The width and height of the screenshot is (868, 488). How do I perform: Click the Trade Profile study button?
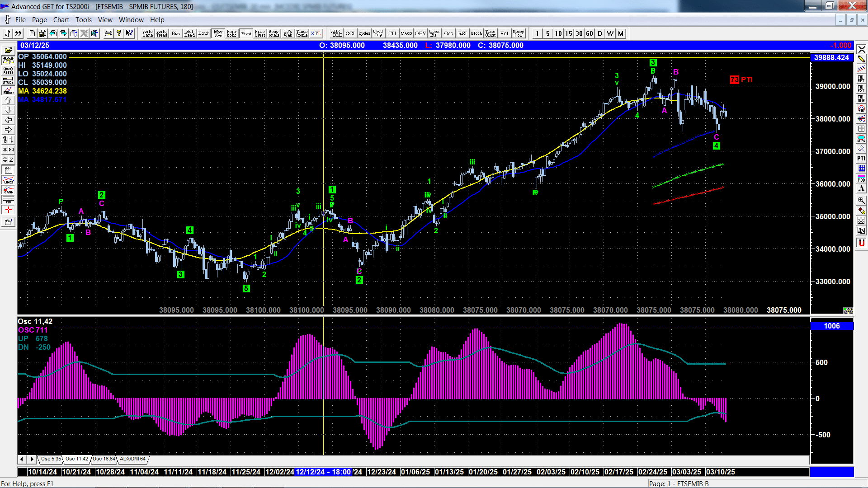(302, 33)
